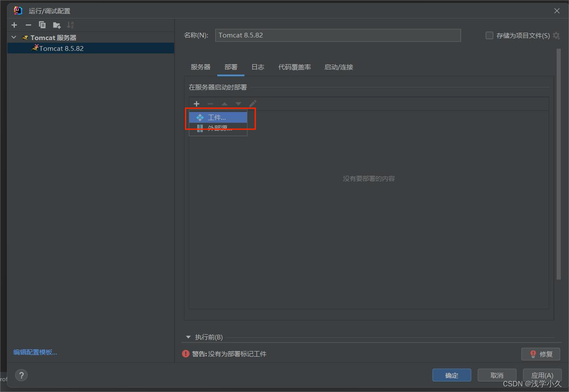Image resolution: width=569 pixels, height=392 pixels.
Task: Open help with question mark button
Action: [21, 375]
